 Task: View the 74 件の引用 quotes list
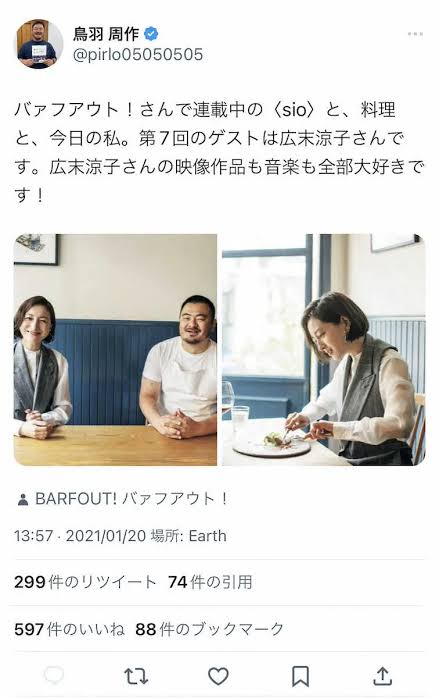(x=210, y=582)
